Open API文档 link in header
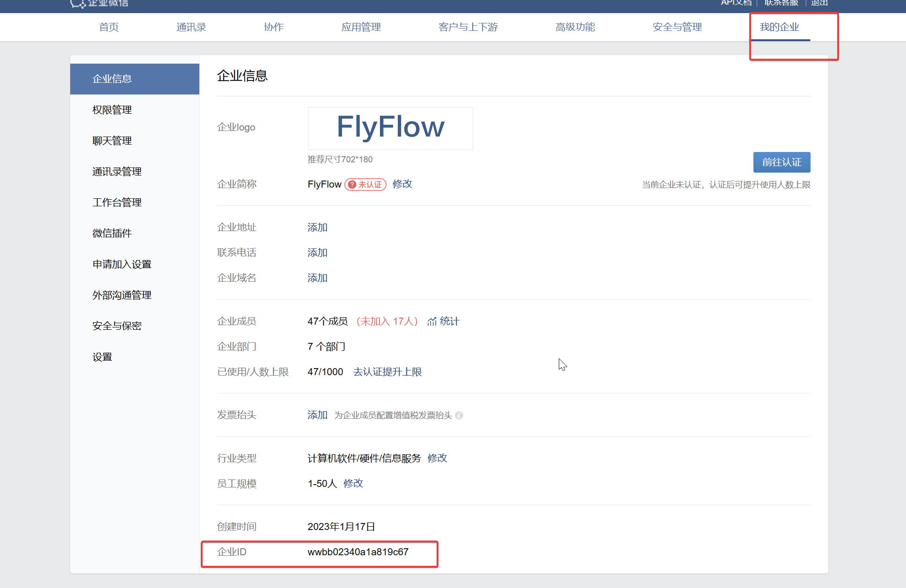The height and width of the screenshot is (588, 906). 736,3
